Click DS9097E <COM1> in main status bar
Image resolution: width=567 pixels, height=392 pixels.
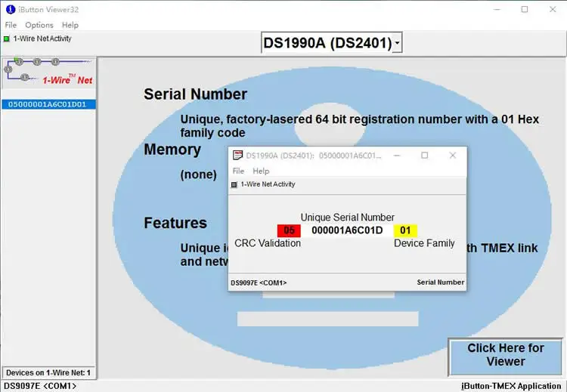40,386
